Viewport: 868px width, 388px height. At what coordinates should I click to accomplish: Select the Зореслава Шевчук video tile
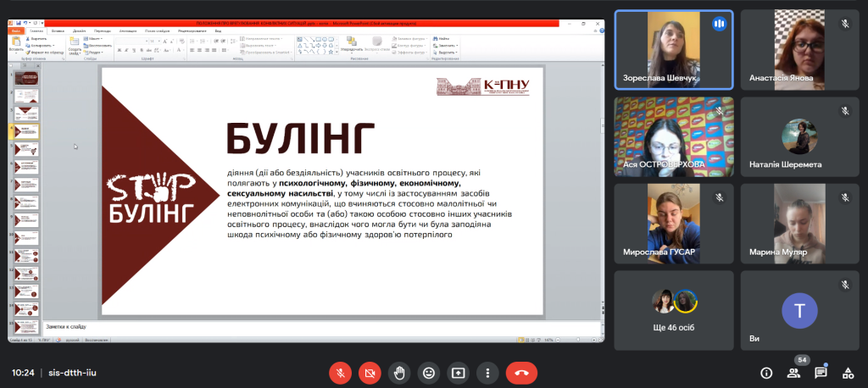(673, 49)
